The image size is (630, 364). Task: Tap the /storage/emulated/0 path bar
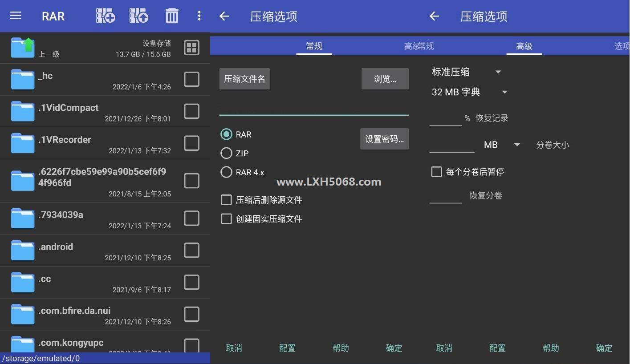[105, 358]
